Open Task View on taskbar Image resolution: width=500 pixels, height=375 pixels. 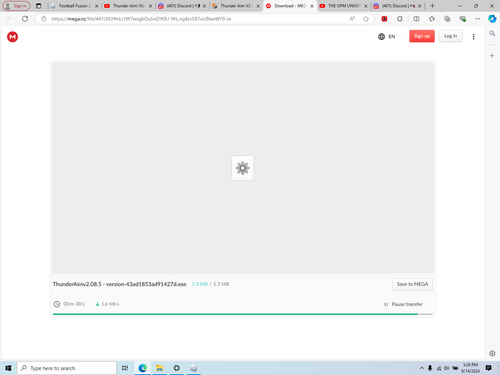click(x=125, y=368)
